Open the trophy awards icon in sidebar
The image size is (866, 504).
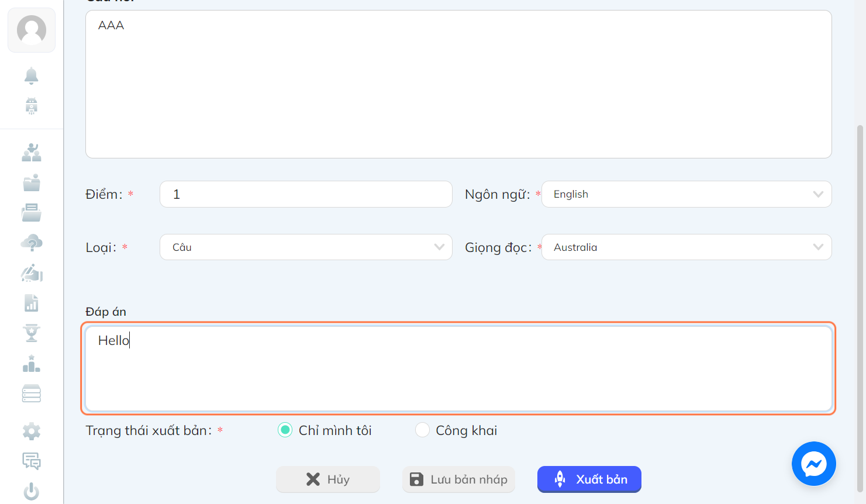(x=32, y=333)
